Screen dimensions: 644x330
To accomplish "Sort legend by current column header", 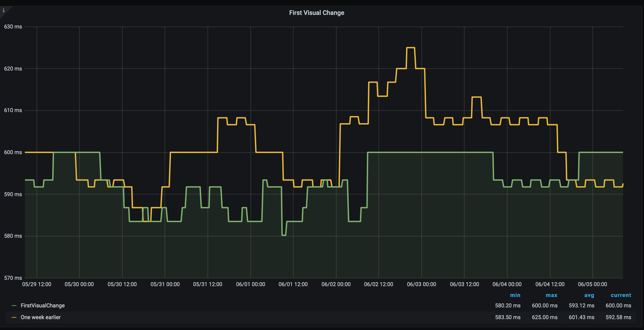I will pos(621,295).
